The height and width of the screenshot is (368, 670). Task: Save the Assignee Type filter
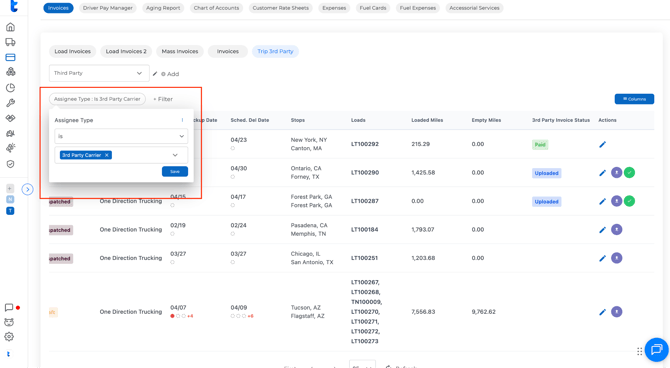(175, 171)
